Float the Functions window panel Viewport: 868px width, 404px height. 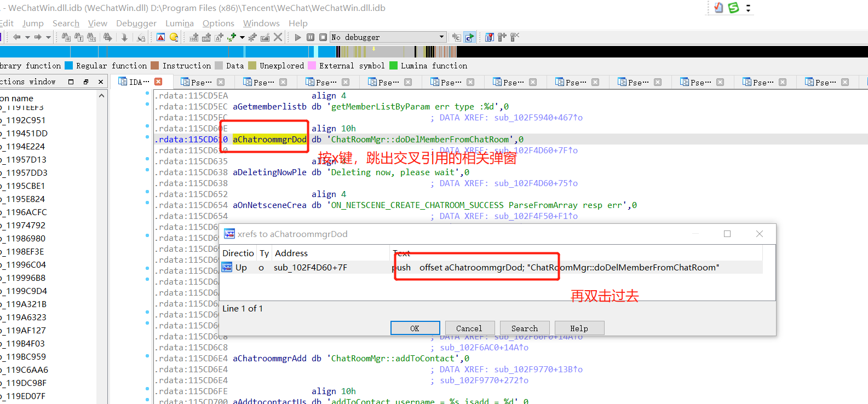85,82
